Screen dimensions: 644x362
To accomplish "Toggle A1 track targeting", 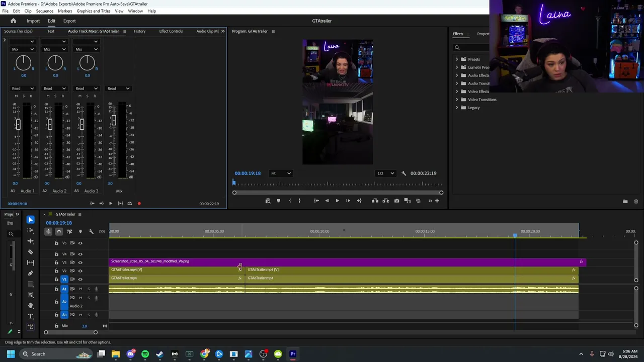I will click(x=64, y=289).
